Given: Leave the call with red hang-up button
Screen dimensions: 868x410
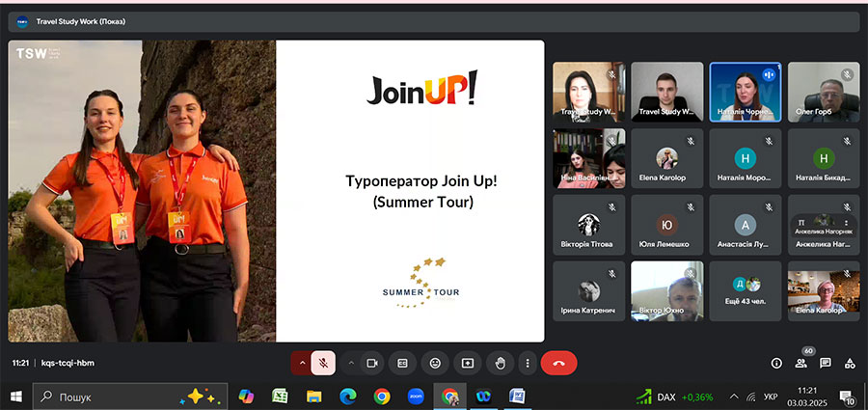Looking at the screenshot, I should (x=558, y=364).
